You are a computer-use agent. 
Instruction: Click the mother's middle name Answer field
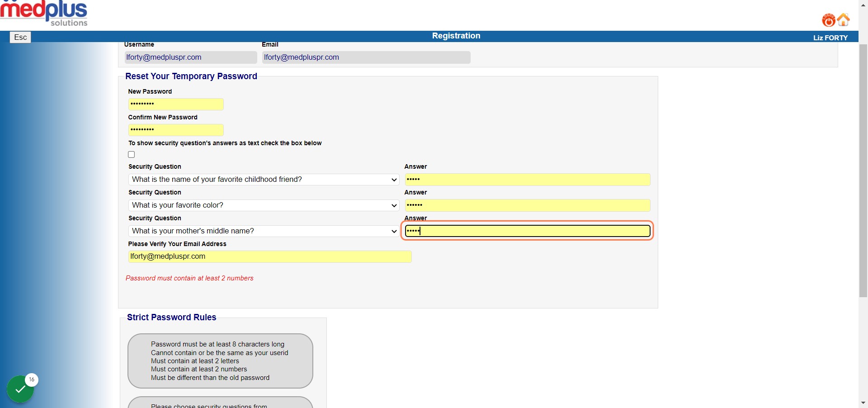pos(528,231)
